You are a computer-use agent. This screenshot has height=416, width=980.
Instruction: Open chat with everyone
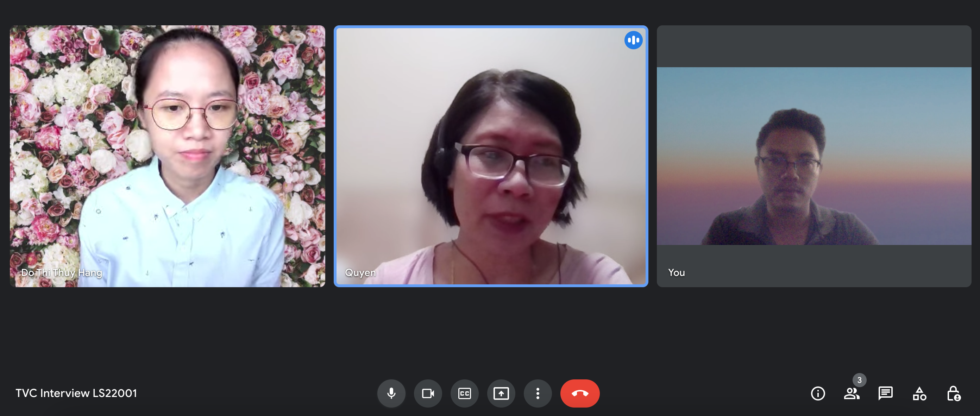click(x=885, y=393)
